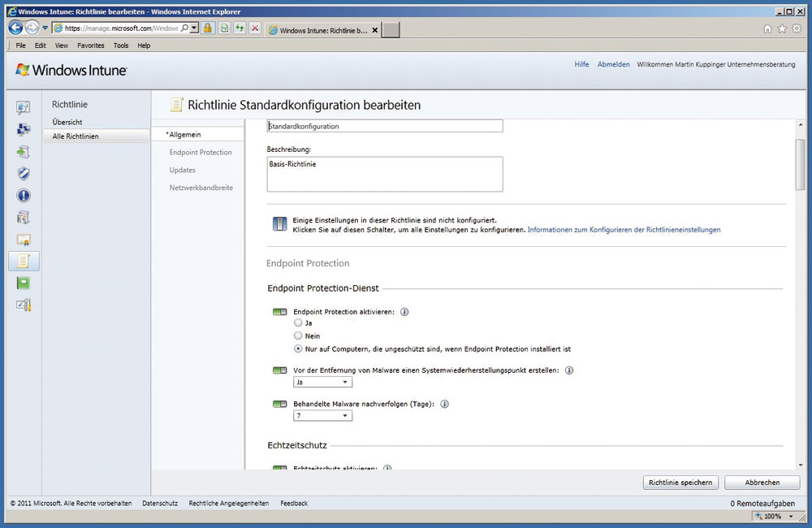The width and height of the screenshot is (812, 528).
Task: Open the Licenses certificate icon in sidebar
Action: click(x=24, y=240)
